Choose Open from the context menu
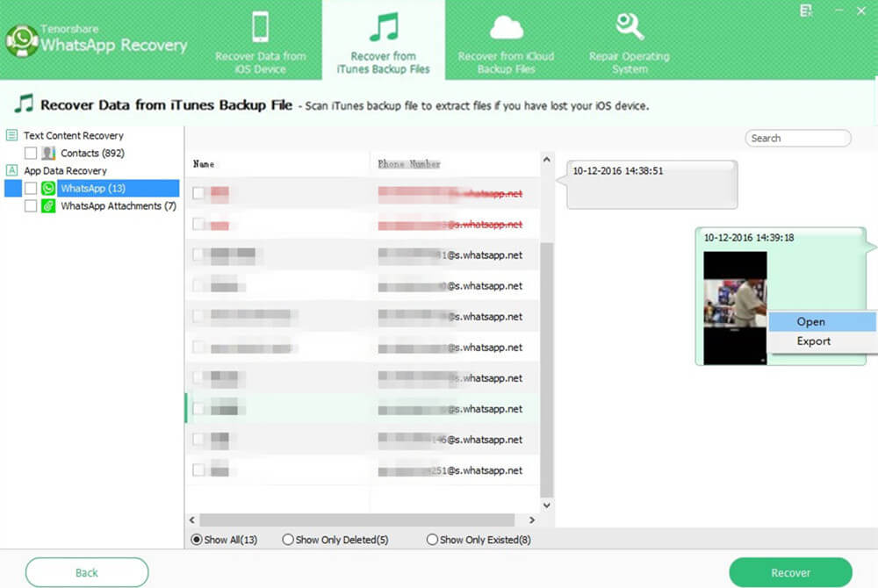This screenshot has width=878, height=588. 822,322
